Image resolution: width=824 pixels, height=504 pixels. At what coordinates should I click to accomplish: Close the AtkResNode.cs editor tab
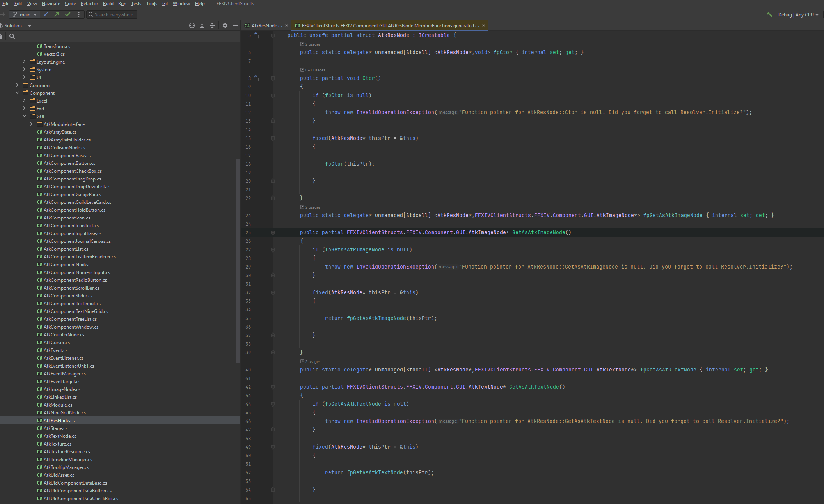(287, 25)
